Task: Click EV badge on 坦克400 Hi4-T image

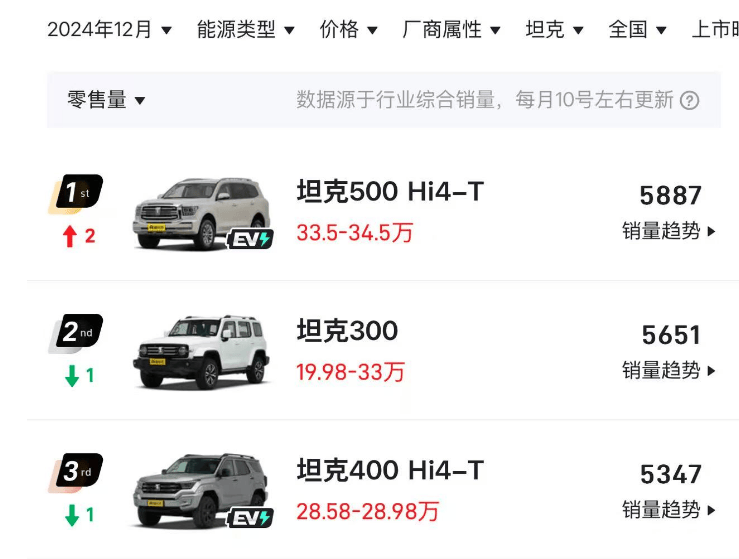Action: pyautogui.click(x=250, y=517)
